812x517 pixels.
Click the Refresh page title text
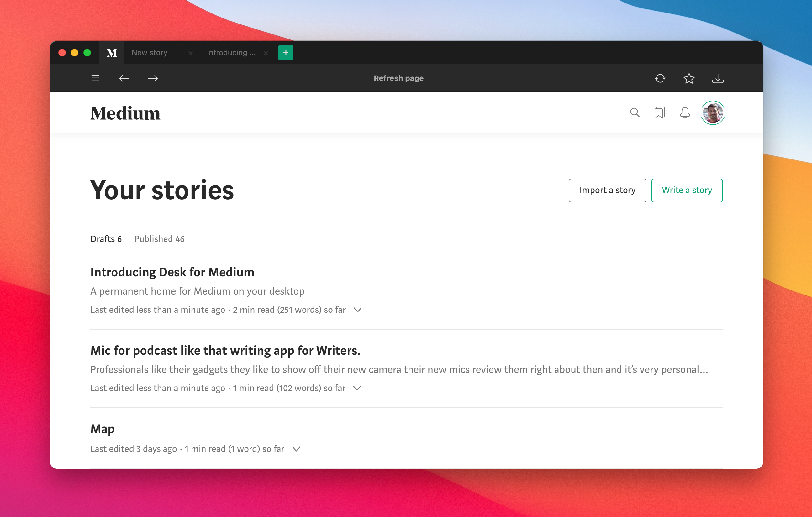point(398,78)
